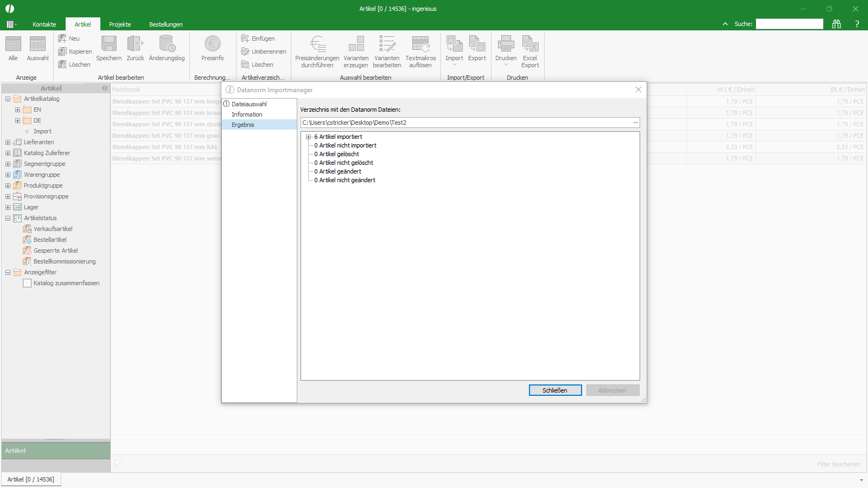Open the Änderungslog

pyautogui.click(x=167, y=49)
